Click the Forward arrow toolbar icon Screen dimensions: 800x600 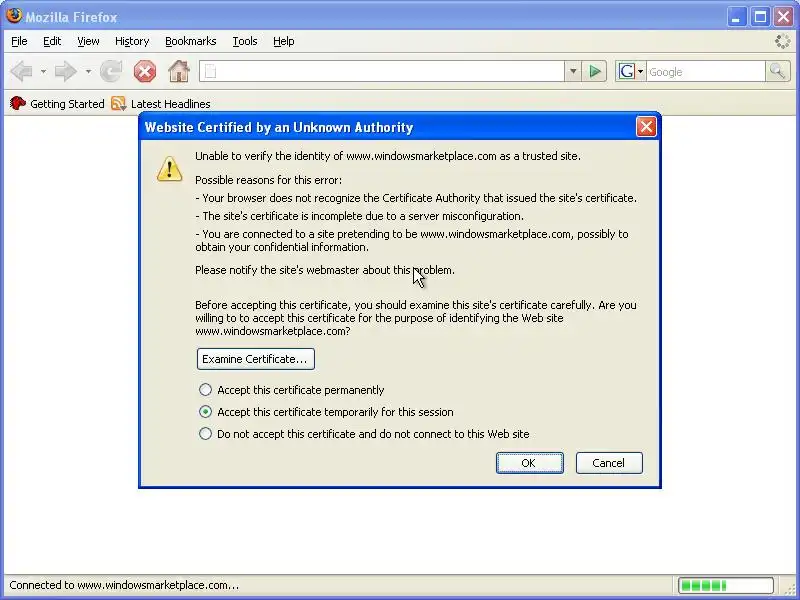coord(65,71)
